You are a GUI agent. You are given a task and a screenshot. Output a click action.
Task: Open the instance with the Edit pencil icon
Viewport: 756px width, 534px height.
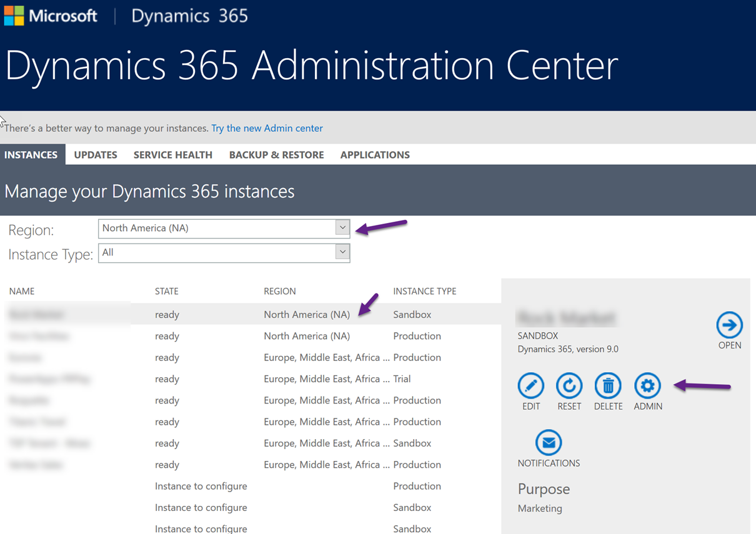tap(530, 385)
